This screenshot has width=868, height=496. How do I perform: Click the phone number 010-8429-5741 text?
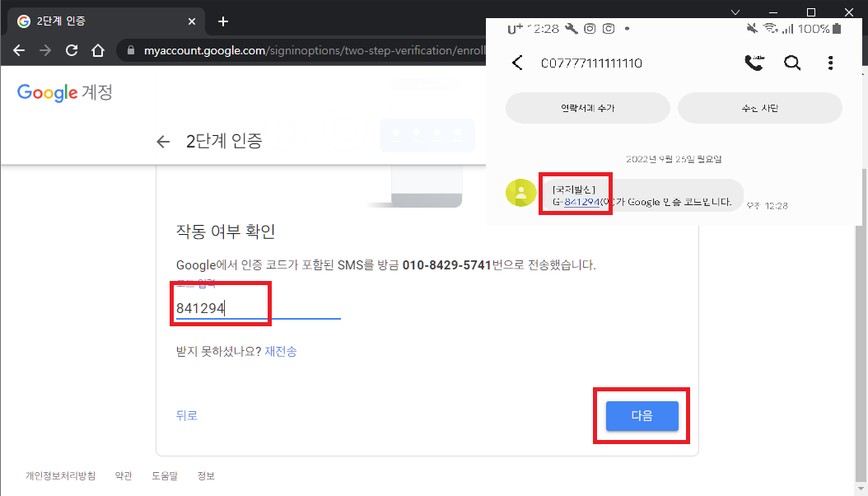[x=446, y=265]
